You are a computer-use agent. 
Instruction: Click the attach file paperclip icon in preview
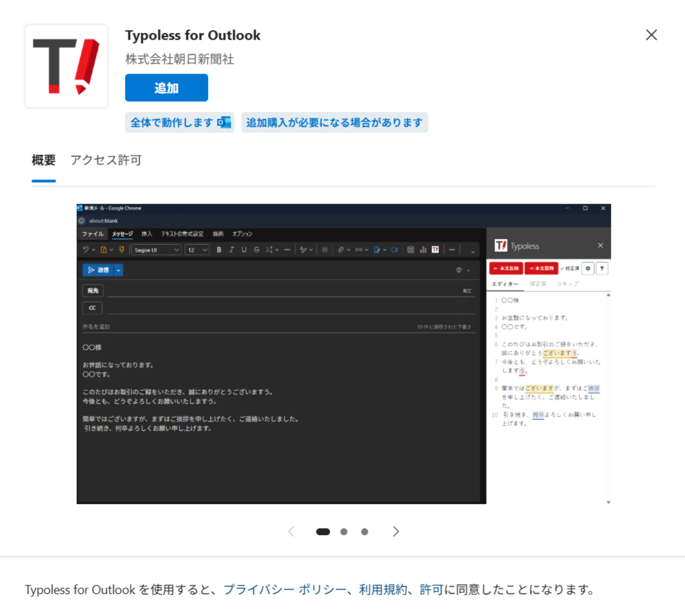tap(341, 250)
